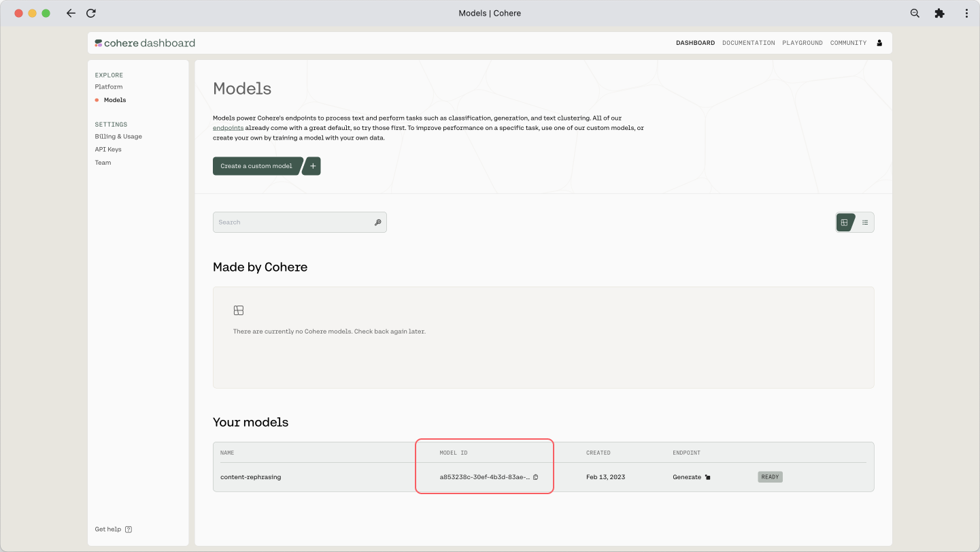Click the CREATED column header
Screen dimensions: 980x552
pyautogui.click(x=598, y=453)
